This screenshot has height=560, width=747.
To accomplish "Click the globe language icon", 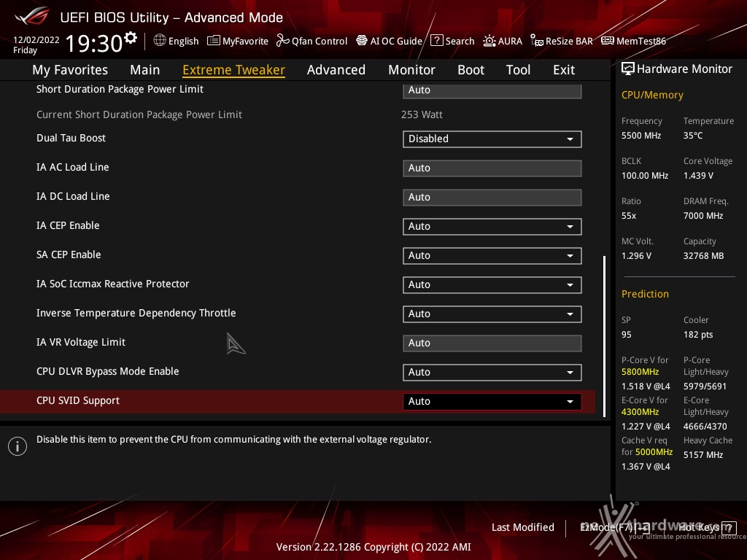I will (160, 41).
